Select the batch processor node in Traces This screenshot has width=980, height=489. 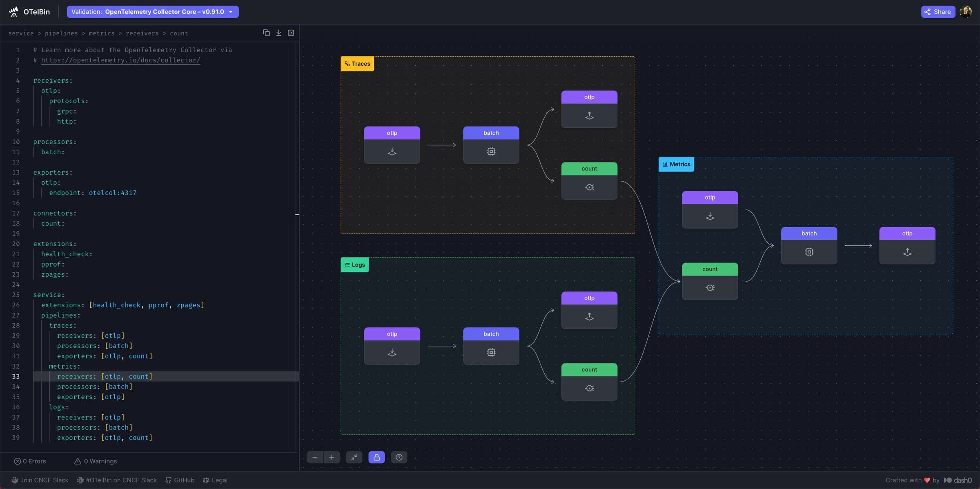click(x=491, y=145)
